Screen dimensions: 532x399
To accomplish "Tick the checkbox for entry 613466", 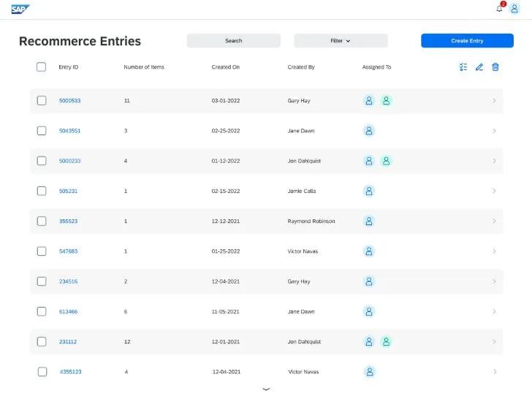I will 42,311.
